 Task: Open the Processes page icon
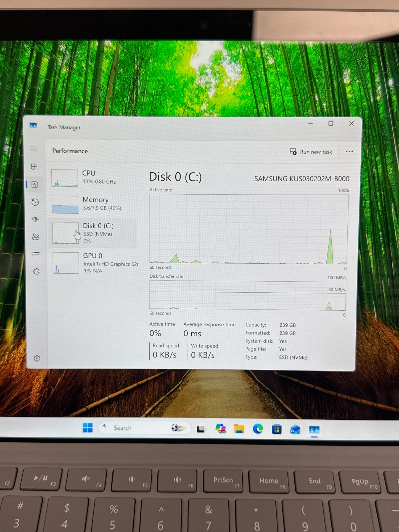[34, 166]
